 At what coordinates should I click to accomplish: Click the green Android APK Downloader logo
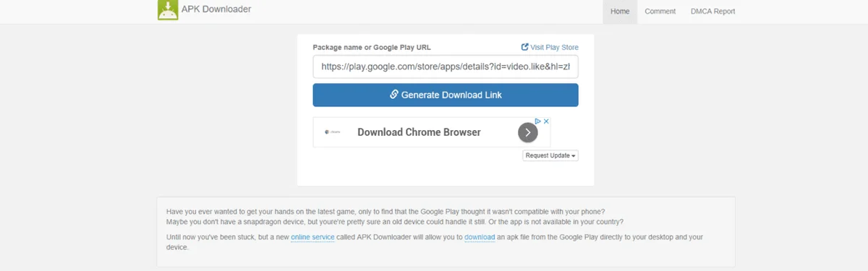(168, 9)
